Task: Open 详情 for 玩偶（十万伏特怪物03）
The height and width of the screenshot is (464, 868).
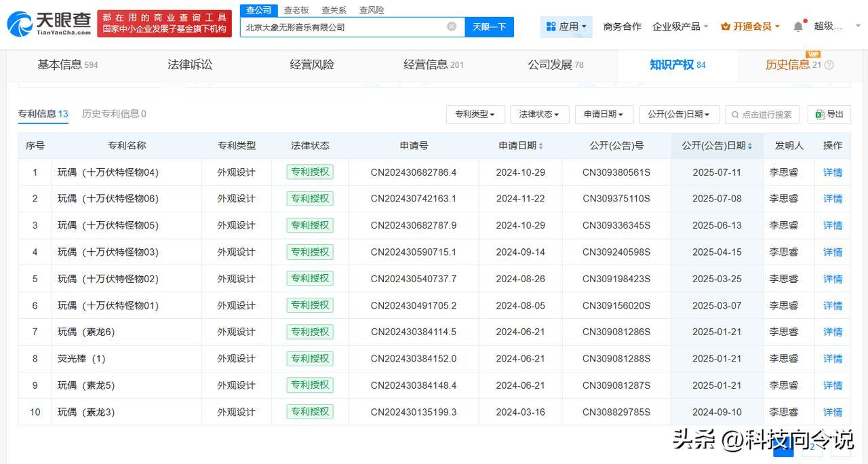Action: coord(833,252)
